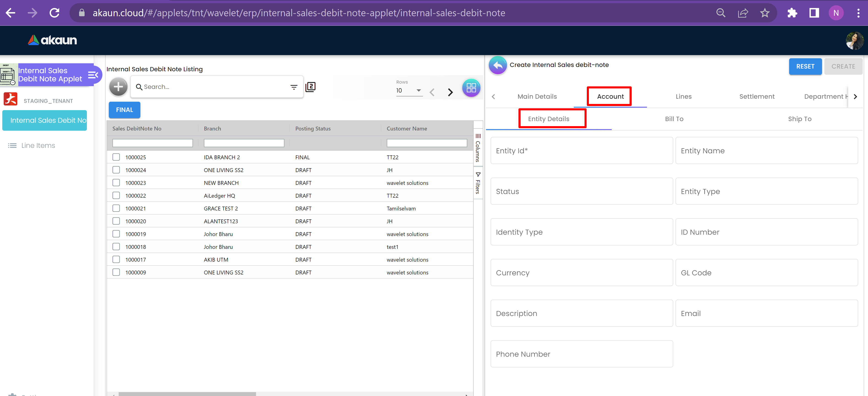This screenshot has width=868, height=396.
Task: Click the search filter options icon
Action: coord(294,87)
